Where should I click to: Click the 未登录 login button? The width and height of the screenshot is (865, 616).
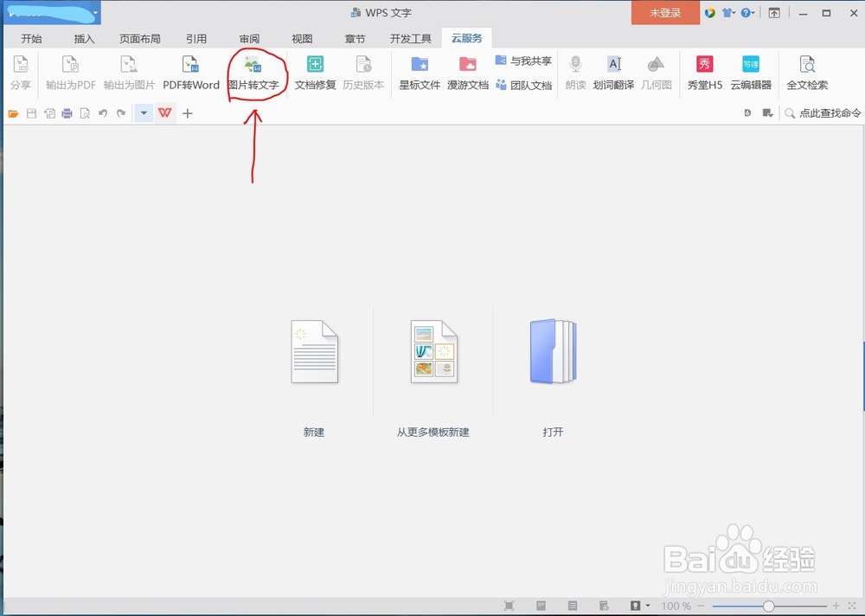(x=665, y=13)
